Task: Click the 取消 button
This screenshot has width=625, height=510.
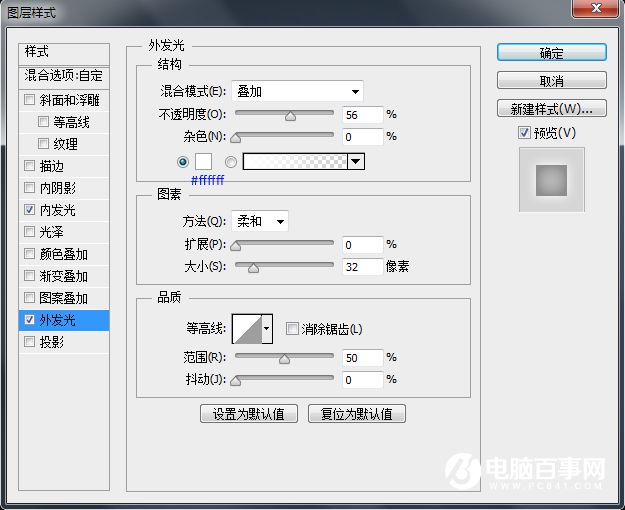Action: click(x=552, y=80)
